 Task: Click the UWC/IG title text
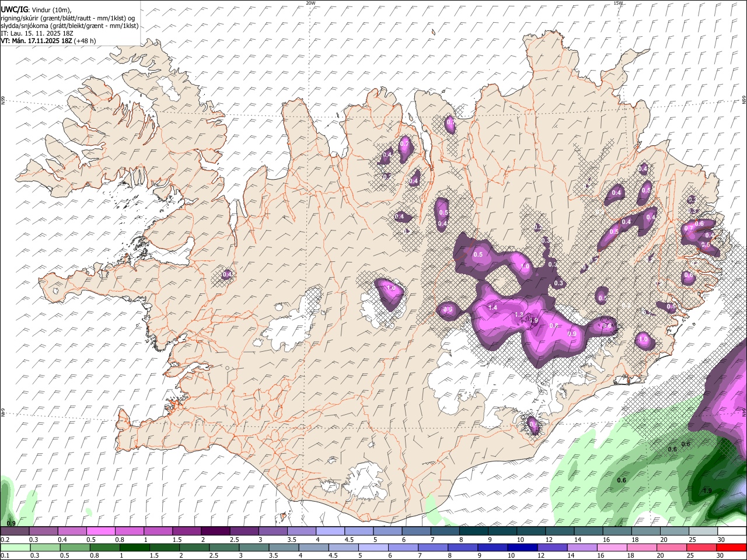(x=13, y=10)
